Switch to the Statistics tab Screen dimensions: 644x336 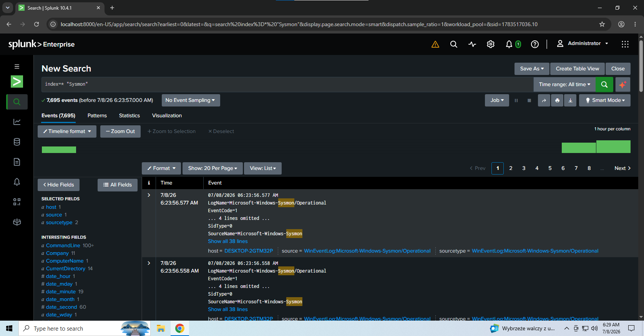click(x=129, y=116)
